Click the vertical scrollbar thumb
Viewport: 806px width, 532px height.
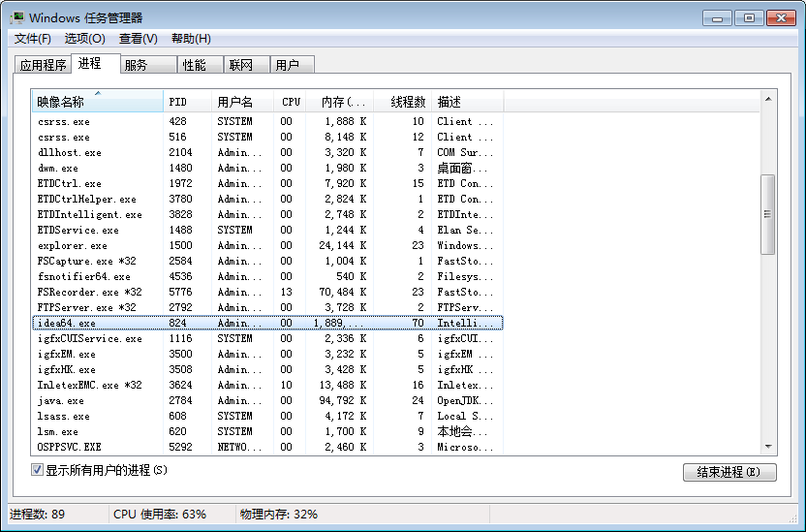pyautogui.click(x=768, y=214)
